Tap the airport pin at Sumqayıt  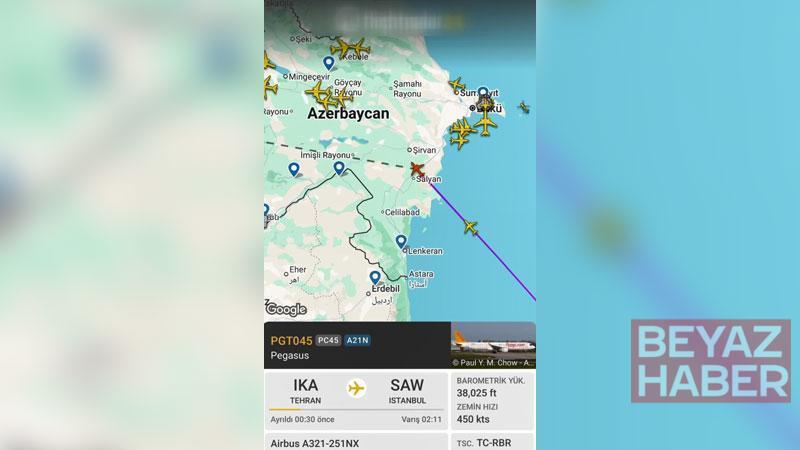click(483, 93)
